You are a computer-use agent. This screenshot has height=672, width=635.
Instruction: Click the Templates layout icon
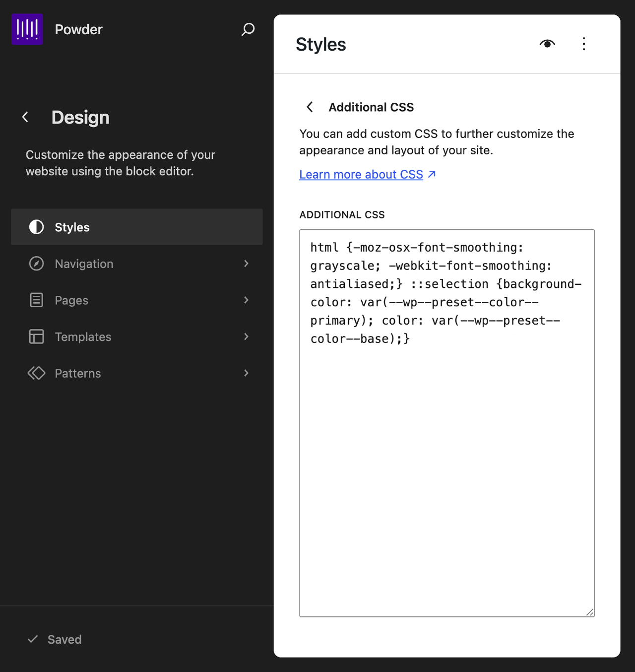[36, 336]
